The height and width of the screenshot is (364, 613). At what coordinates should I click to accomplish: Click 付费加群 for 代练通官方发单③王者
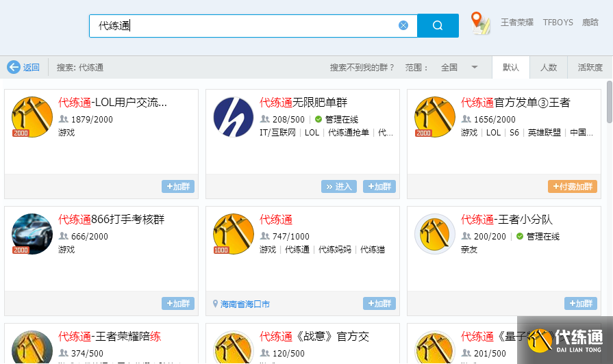coord(573,187)
